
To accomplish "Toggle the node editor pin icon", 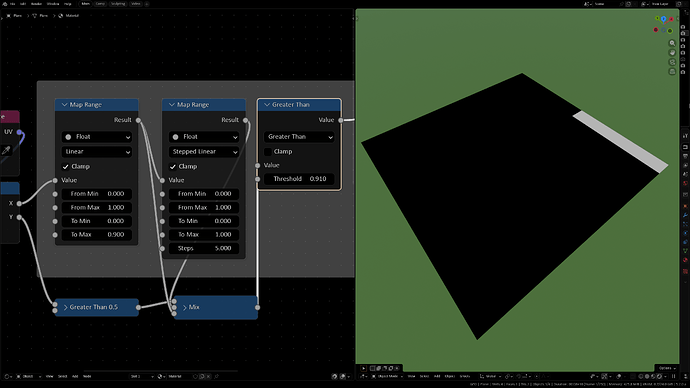I will (x=216, y=376).
